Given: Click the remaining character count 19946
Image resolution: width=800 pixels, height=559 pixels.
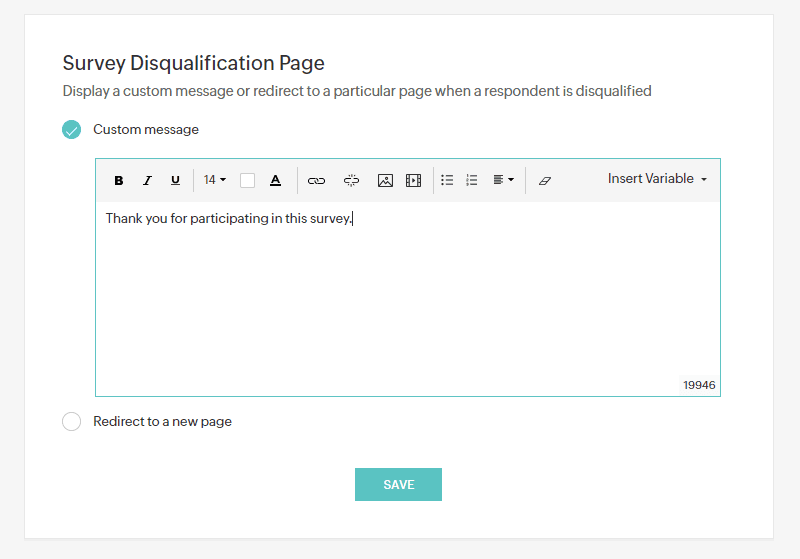Looking at the screenshot, I should [x=699, y=385].
